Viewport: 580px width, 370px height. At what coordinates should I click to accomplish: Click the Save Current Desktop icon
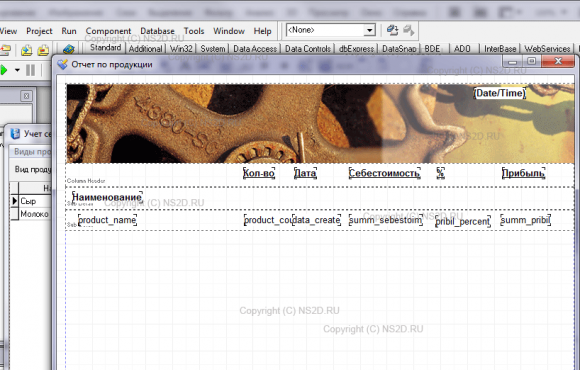click(392, 30)
